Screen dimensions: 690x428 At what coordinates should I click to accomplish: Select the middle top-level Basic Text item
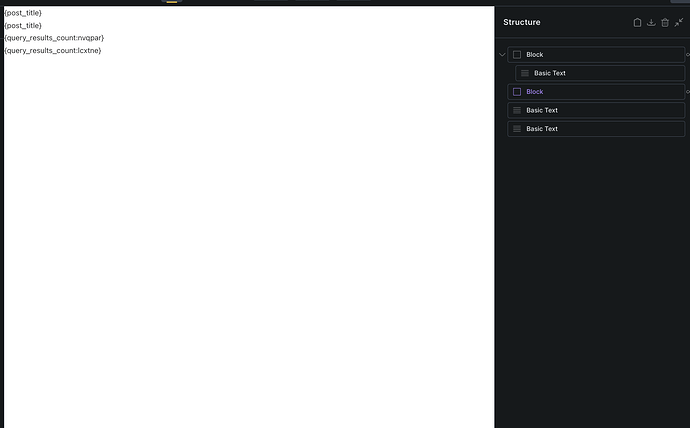(542, 110)
